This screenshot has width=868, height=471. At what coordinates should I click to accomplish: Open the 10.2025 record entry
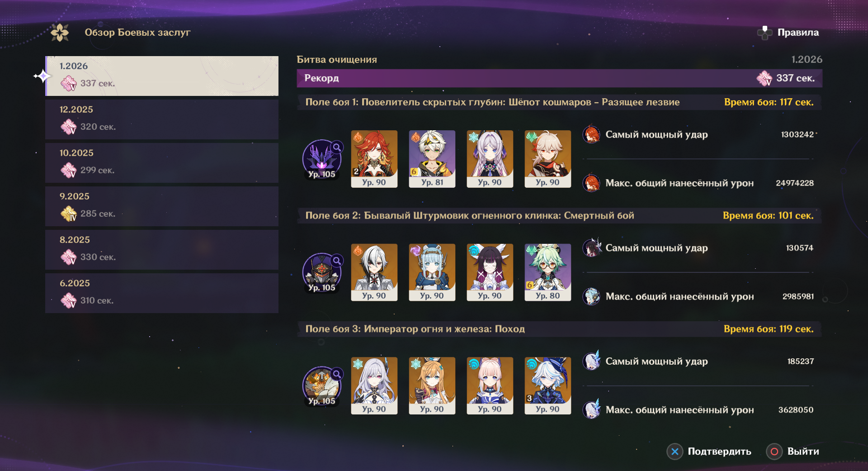(162, 163)
